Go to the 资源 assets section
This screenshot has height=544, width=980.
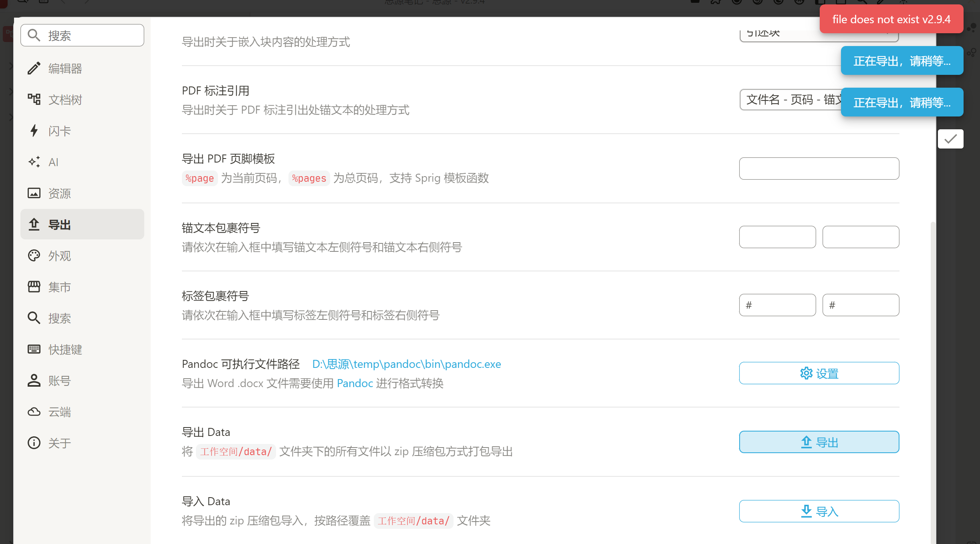click(59, 193)
